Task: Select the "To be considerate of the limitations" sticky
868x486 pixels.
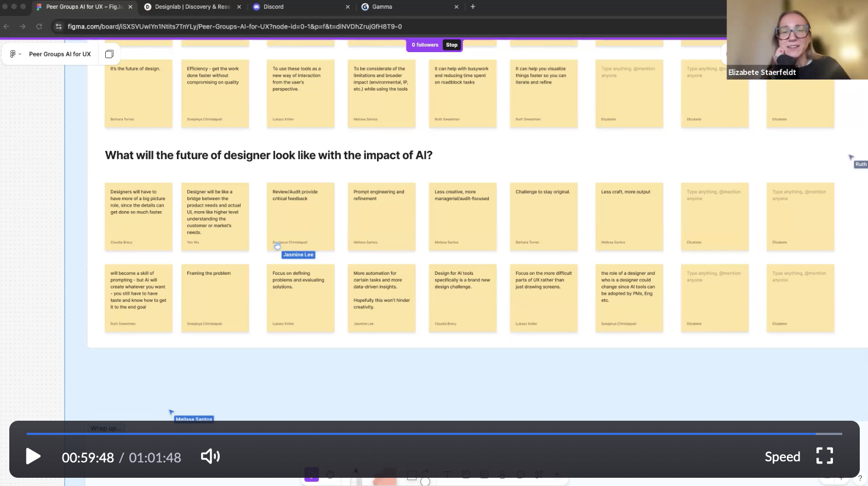Action: pos(381,94)
